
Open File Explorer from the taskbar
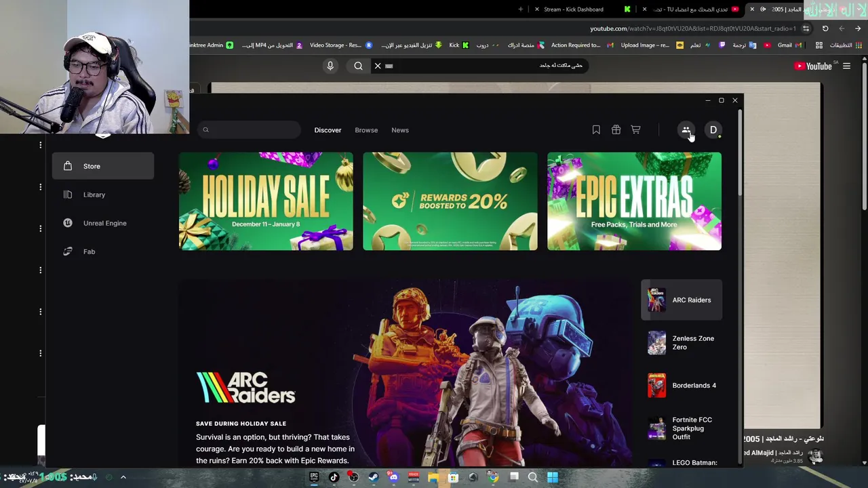433,477
